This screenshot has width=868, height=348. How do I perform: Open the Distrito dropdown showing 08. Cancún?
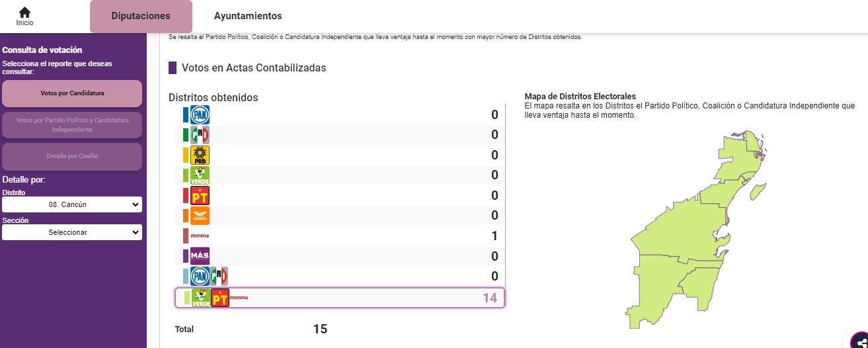(71, 204)
